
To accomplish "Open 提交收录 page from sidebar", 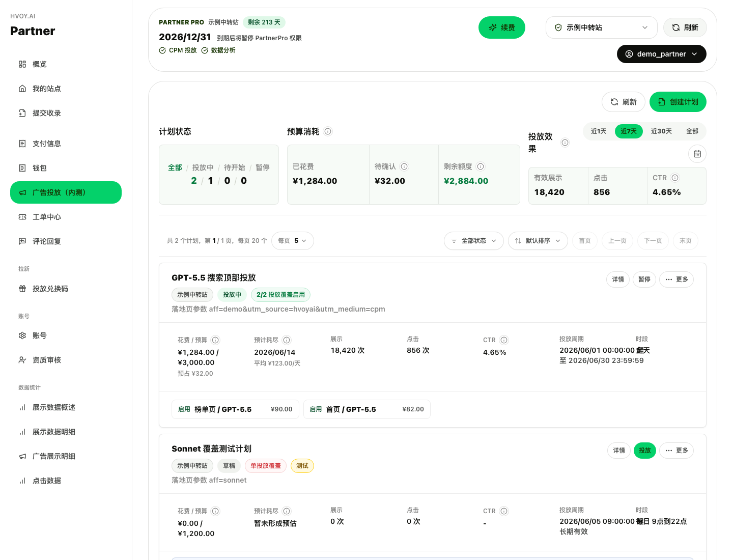I will pos(66,113).
